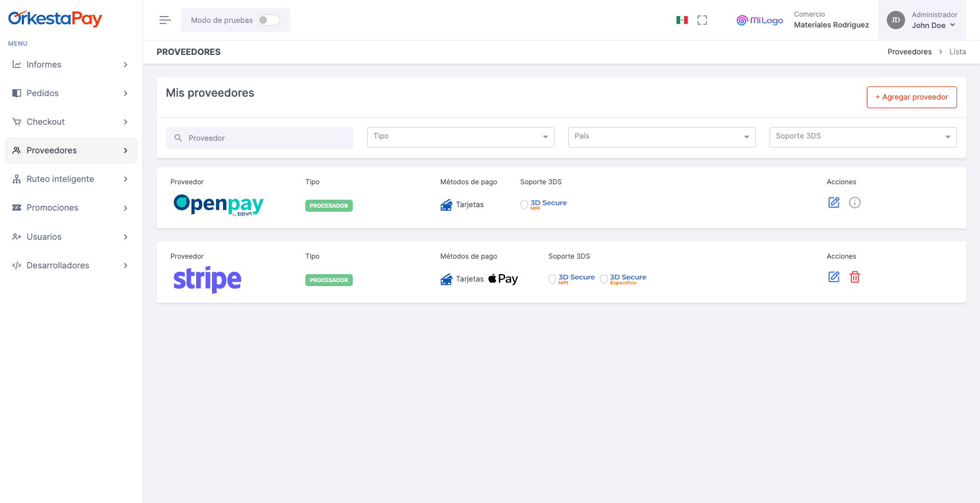Expand Usuarios submenu chevron
980x503 pixels.
(126, 237)
